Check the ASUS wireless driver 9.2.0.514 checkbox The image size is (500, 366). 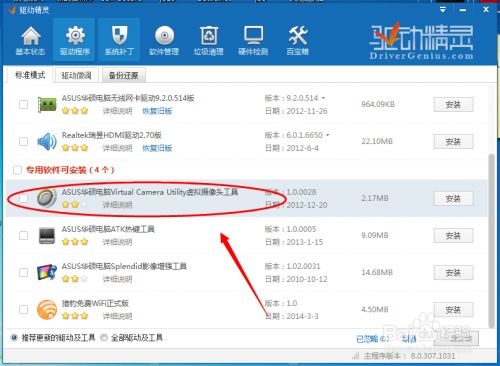[23, 104]
